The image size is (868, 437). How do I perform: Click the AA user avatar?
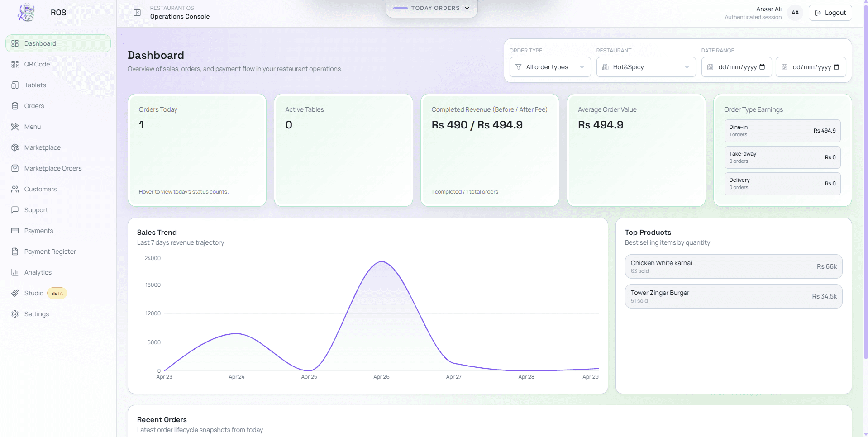click(x=795, y=13)
